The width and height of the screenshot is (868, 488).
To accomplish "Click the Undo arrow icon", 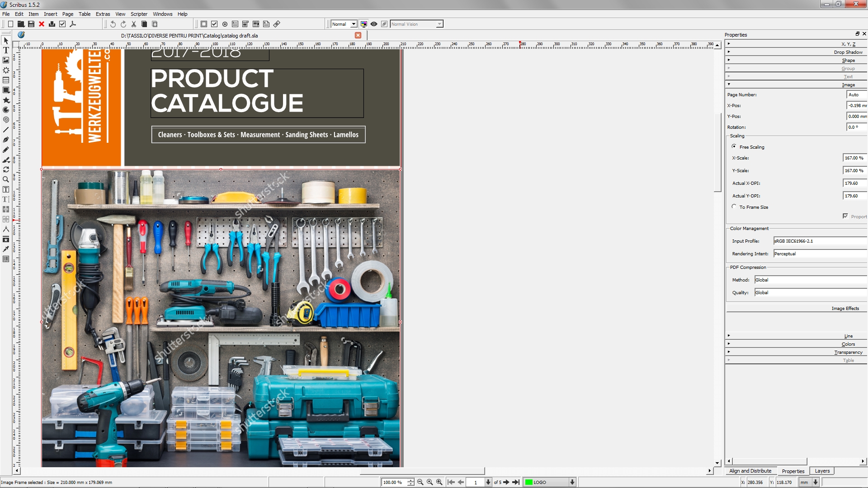I will click(x=113, y=24).
